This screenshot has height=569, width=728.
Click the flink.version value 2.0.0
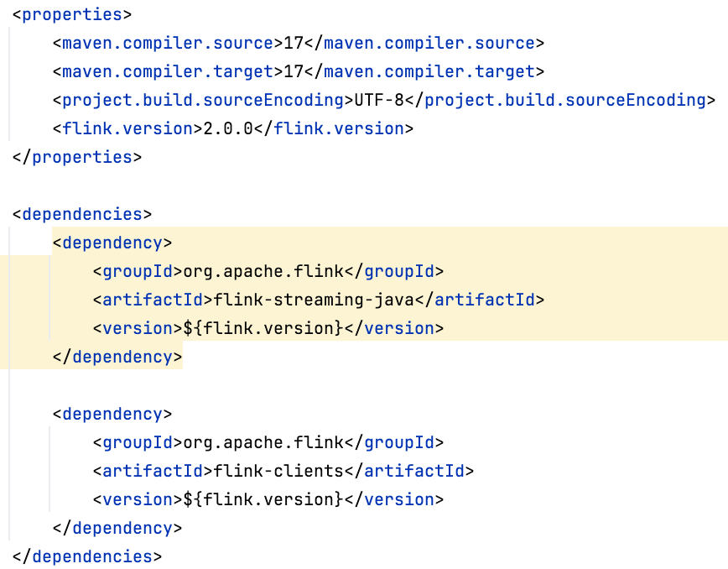click(x=228, y=128)
